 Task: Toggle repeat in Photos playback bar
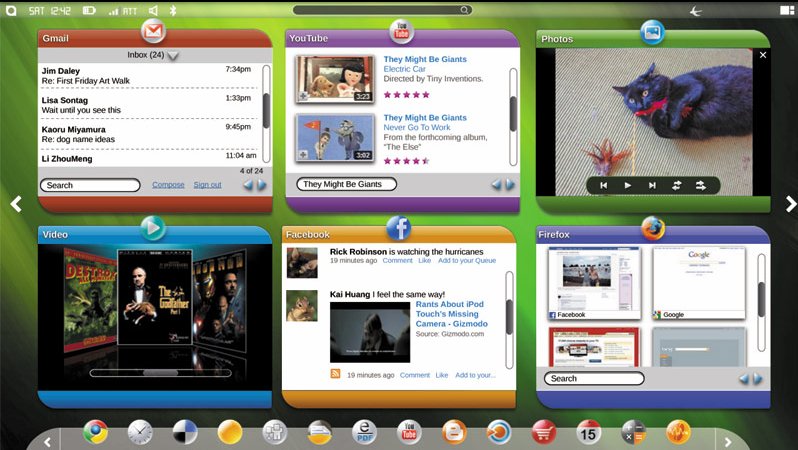[676, 186]
